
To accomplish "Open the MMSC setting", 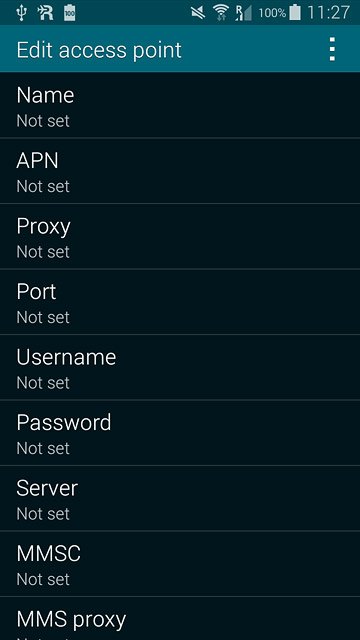I will (180, 564).
